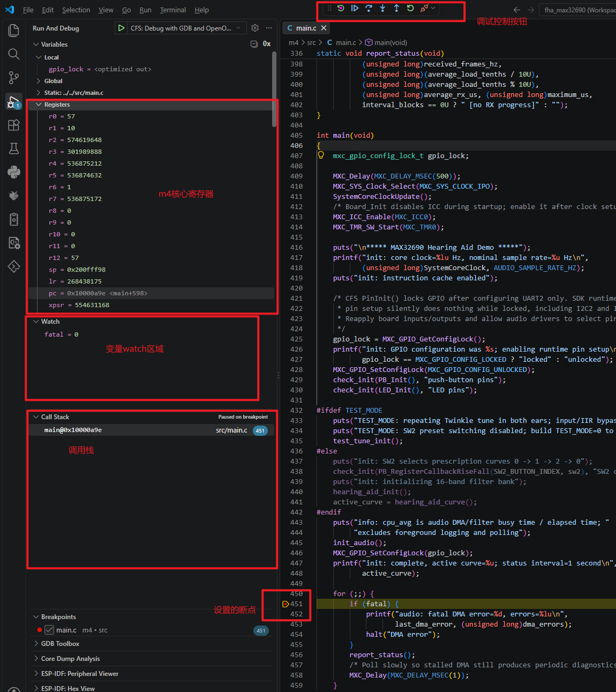Disconnect the debugger with the plug icon
The image size is (616, 692).
coord(424,8)
